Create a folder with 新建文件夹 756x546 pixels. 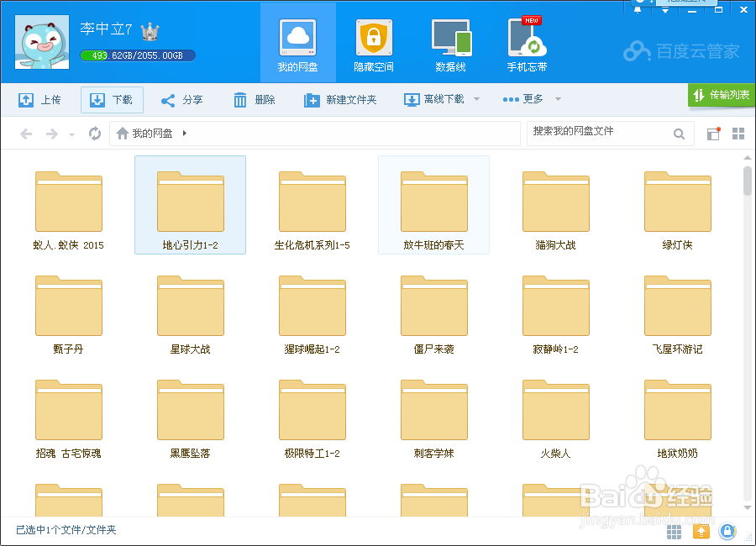coord(340,100)
